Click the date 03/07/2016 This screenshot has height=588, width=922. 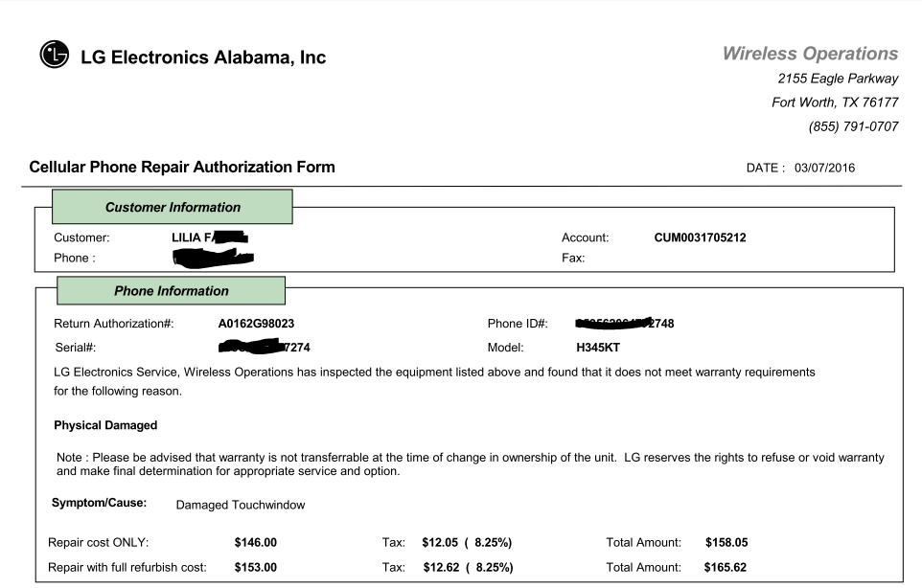824,168
